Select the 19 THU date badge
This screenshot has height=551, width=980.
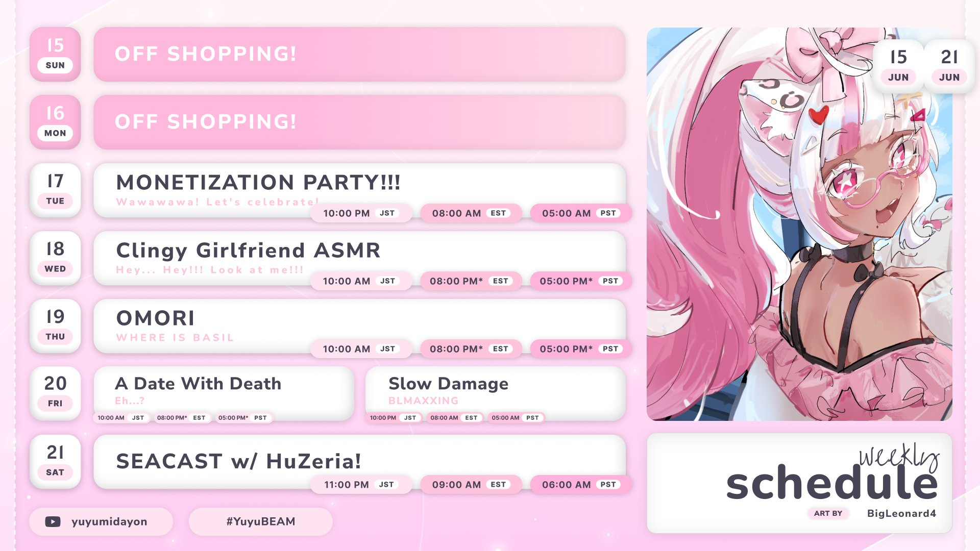click(x=55, y=325)
